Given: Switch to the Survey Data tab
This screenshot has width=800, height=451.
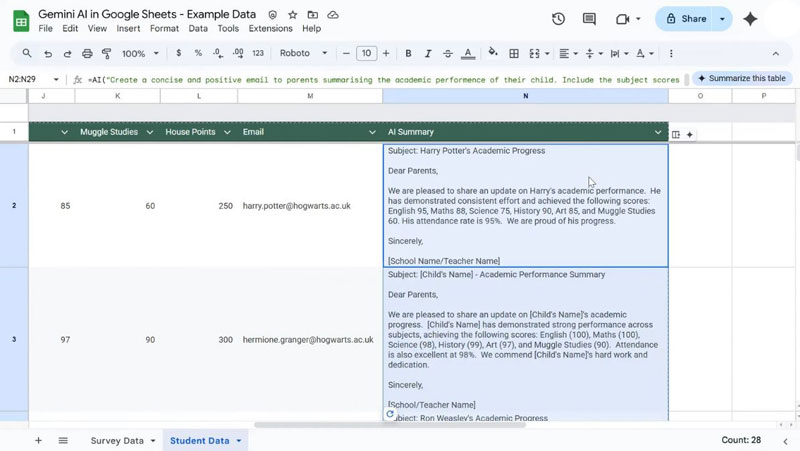Looking at the screenshot, I should coord(117,440).
